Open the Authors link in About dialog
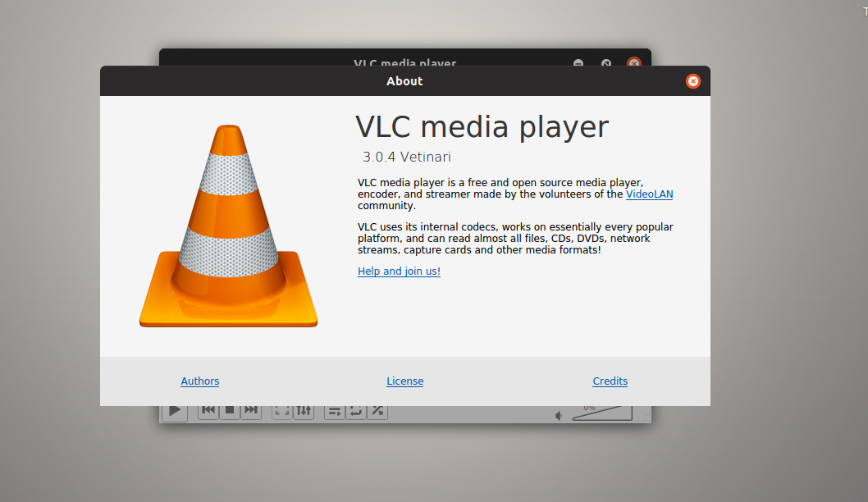The height and width of the screenshot is (502, 868). 200,381
